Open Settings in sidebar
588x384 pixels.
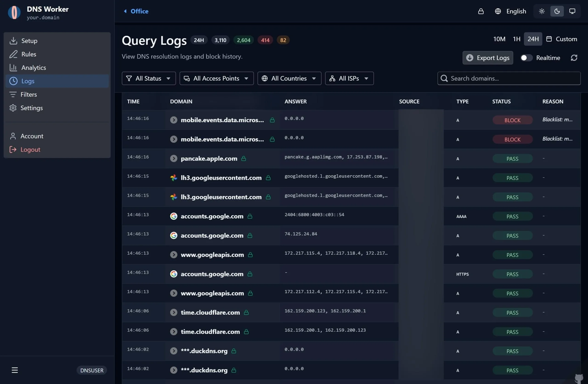[x=57, y=108]
